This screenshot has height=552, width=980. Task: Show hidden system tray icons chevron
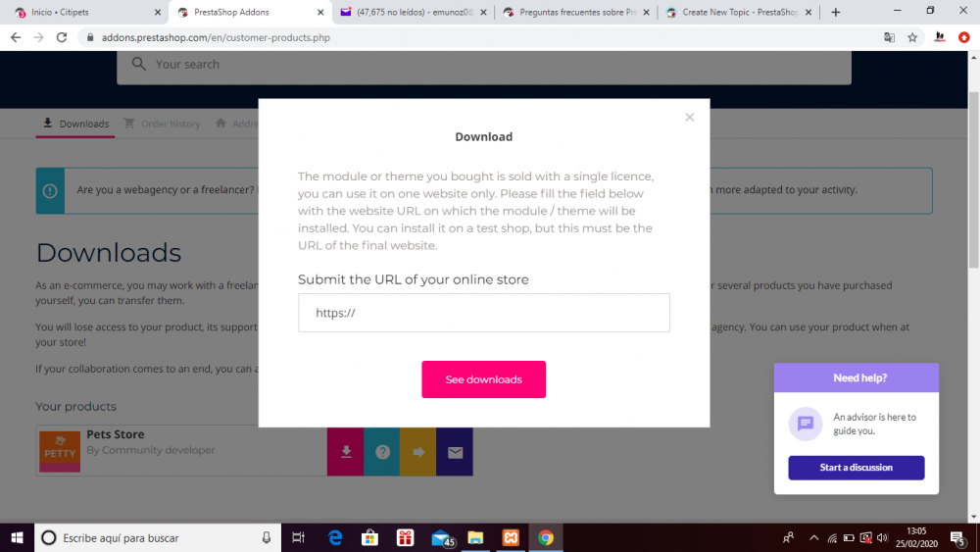coord(813,537)
